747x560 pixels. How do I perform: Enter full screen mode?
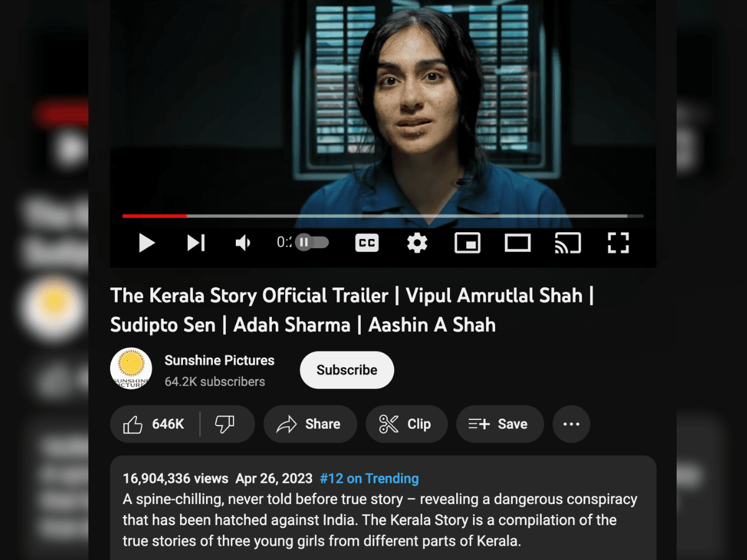pyautogui.click(x=618, y=243)
